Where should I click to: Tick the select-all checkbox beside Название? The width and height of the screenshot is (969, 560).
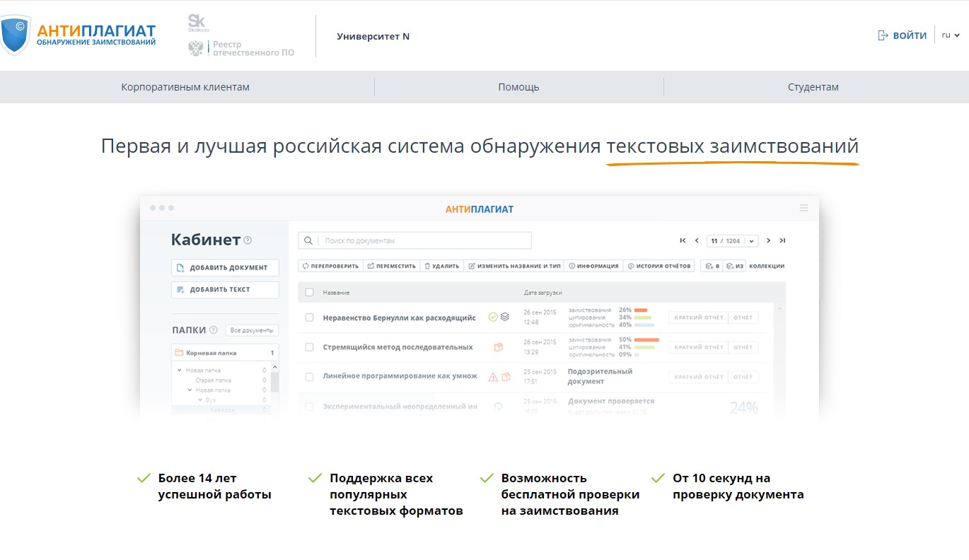click(x=309, y=292)
